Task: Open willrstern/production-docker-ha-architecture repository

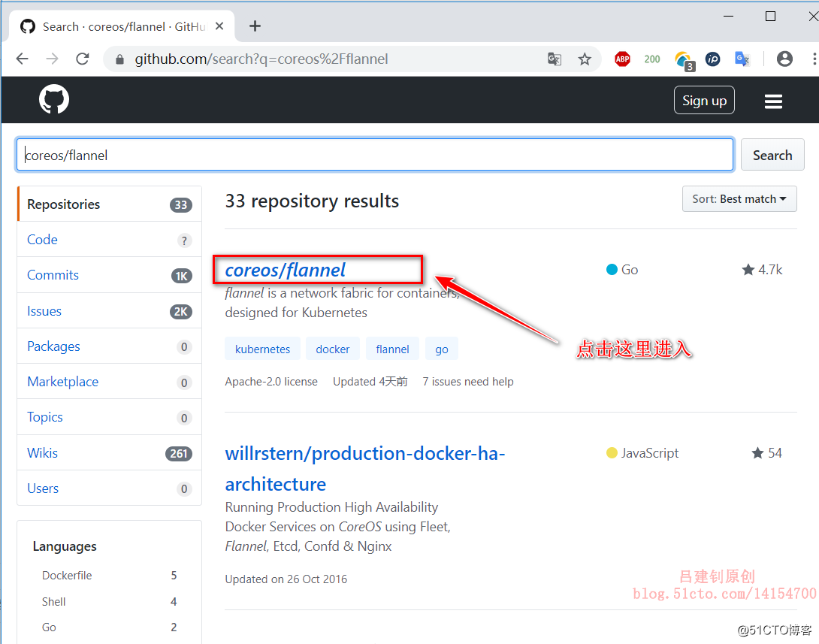Action: pyautogui.click(x=364, y=468)
